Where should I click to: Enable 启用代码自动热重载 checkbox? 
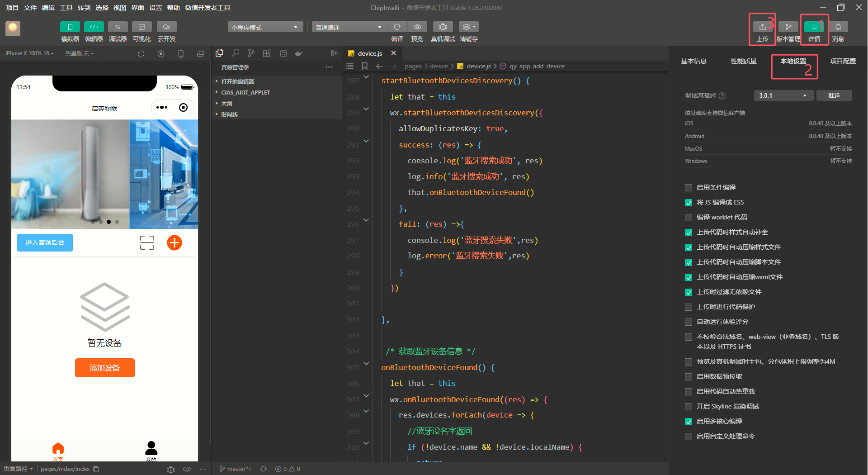(689, 392)
